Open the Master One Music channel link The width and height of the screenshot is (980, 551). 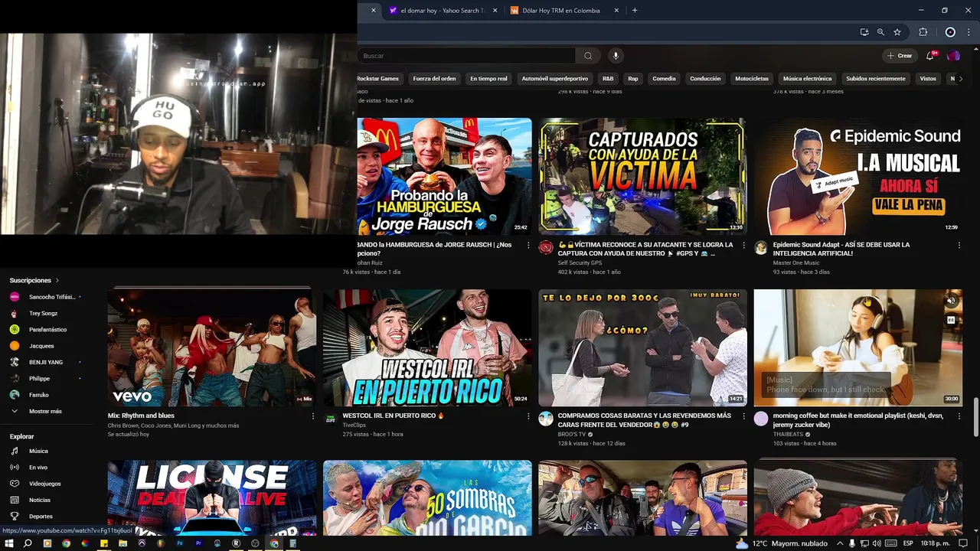[x=796, y=263]
